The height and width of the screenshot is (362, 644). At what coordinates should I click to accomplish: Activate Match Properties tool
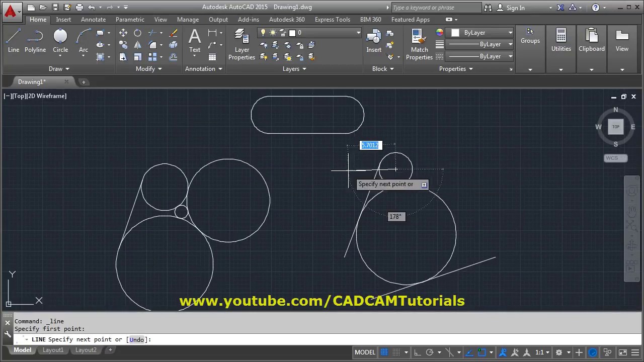point(419,44)
